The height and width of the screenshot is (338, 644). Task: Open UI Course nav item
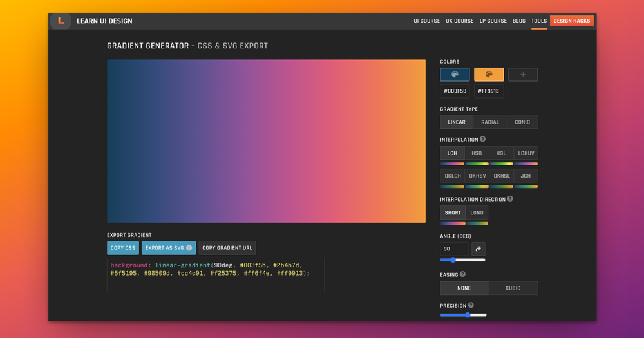click(427, 21)
